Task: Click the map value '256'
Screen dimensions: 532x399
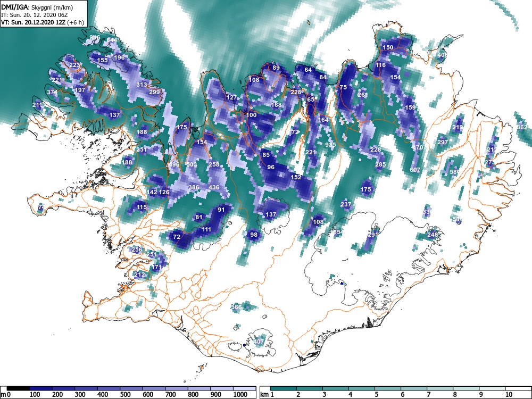Action: point(137,250)
